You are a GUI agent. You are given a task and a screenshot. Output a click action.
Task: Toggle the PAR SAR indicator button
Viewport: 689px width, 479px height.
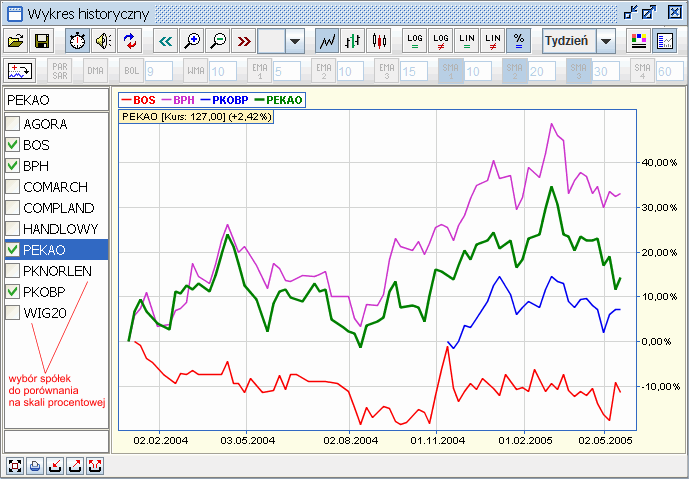click(x=60, y=71)
